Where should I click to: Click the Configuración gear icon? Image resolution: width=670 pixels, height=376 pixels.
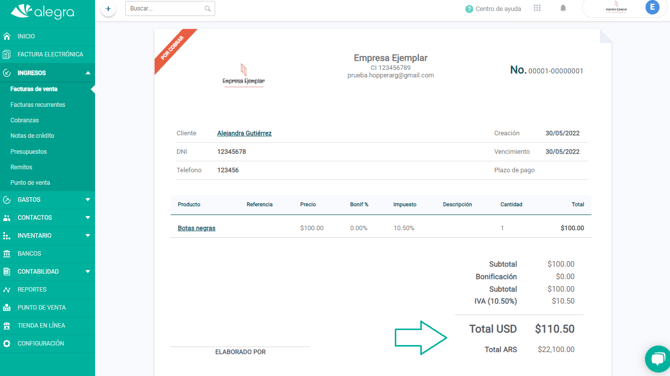click(6, 344)
